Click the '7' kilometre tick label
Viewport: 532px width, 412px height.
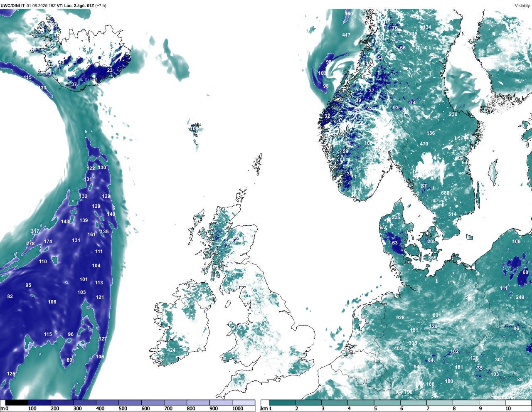(428, 409)
